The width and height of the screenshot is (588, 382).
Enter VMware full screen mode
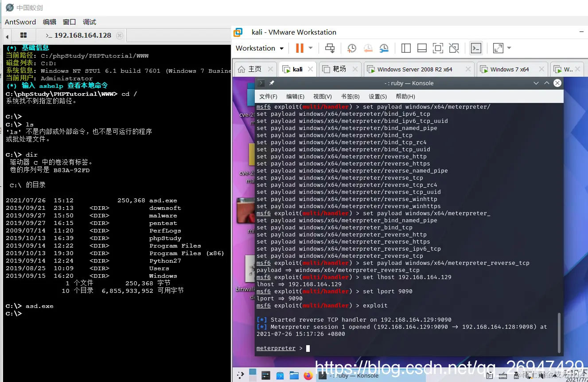pyautogui.click(x=438, y=48)
